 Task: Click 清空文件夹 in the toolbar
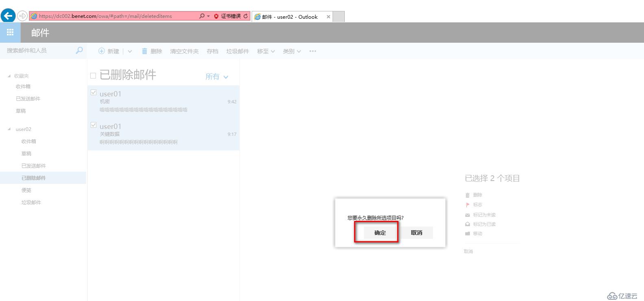tap(184, 51)
